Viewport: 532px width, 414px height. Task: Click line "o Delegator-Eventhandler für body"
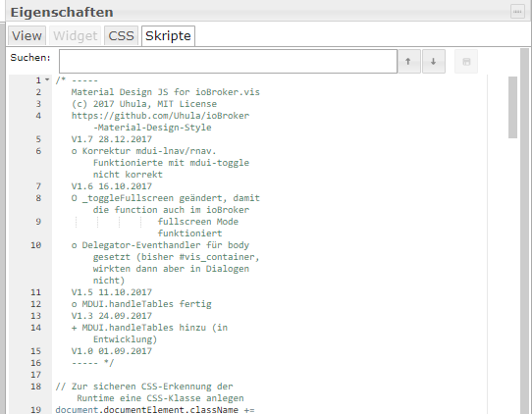tap(160, 245)
